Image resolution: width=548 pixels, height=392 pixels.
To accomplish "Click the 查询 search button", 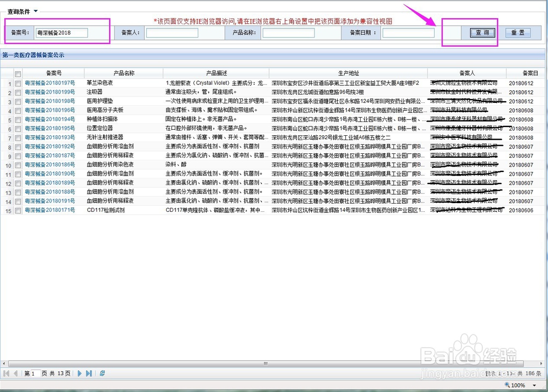I will (x=481, y=32).
